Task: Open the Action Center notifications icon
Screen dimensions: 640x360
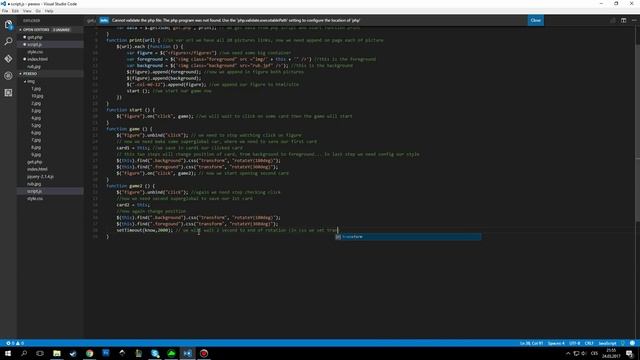Action: (x=629, y=353)
